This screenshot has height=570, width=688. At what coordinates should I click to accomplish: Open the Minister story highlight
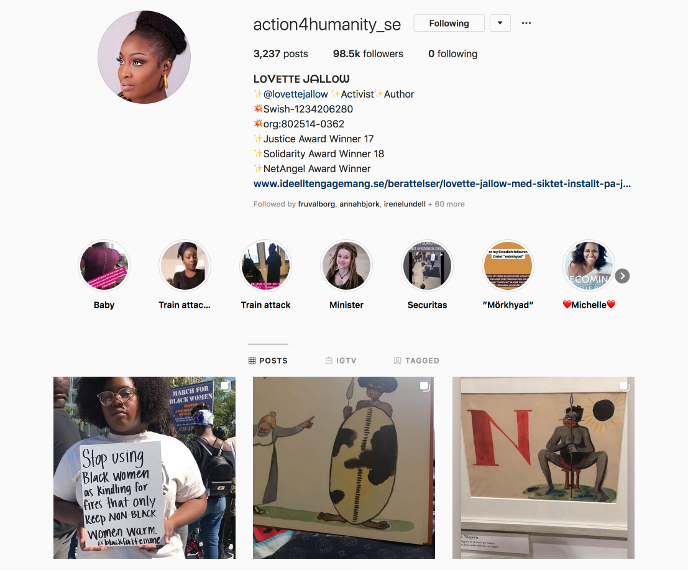pos(346,265)
